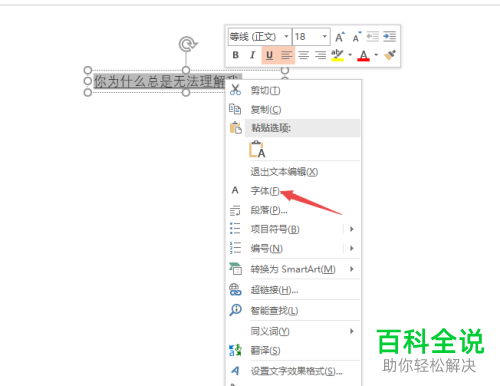500x386 pixels.
Task: Toggle italic formatting in mini toolbar
Action: pos(252,55)
